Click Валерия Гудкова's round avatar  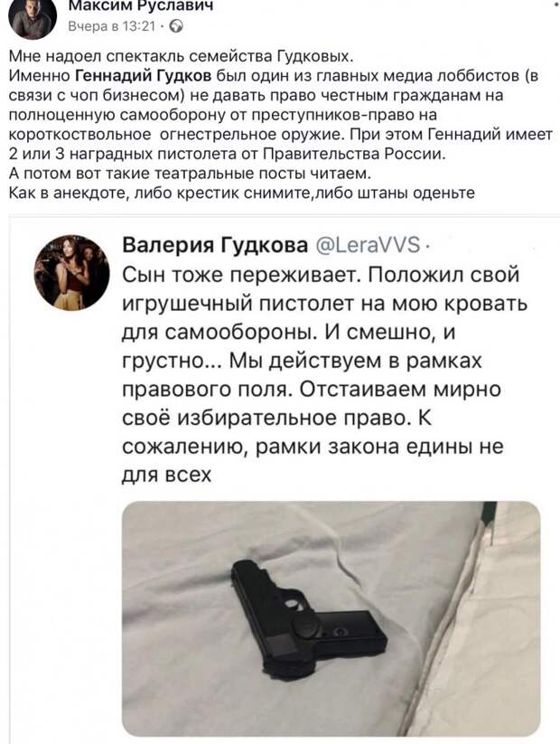coord(71,272)
